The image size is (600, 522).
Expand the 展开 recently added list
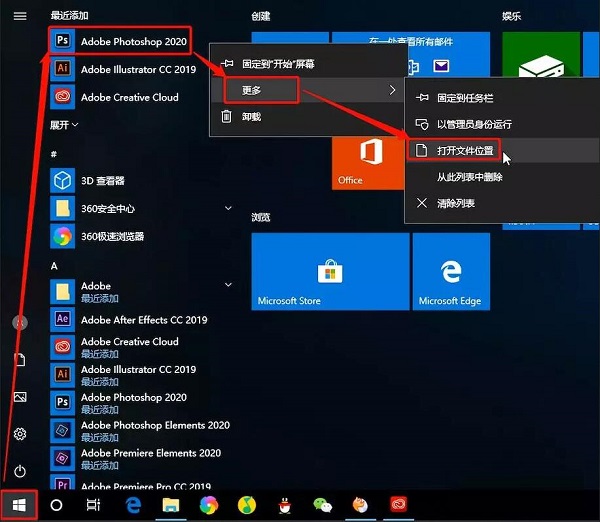(64, 125)
